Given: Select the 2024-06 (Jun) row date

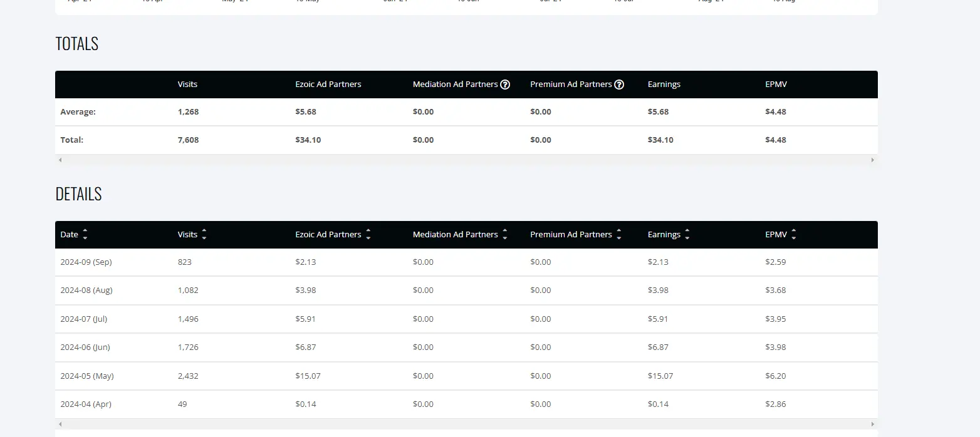Looking at the screenshot, I should tap(85, 347).
